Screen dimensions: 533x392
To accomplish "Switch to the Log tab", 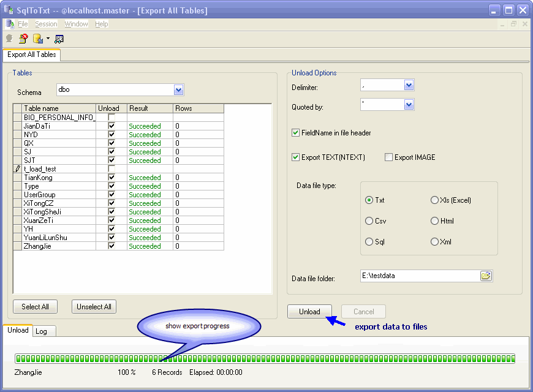I will click(x=44, y=331).
